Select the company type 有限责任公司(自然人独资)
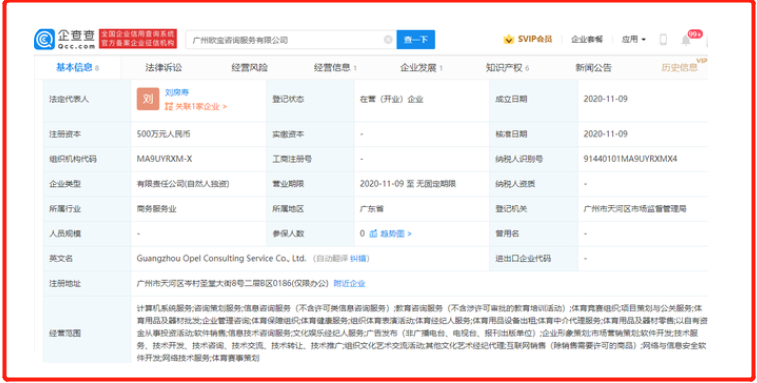The height and width of the screenshot is (383, 757). 183,184
